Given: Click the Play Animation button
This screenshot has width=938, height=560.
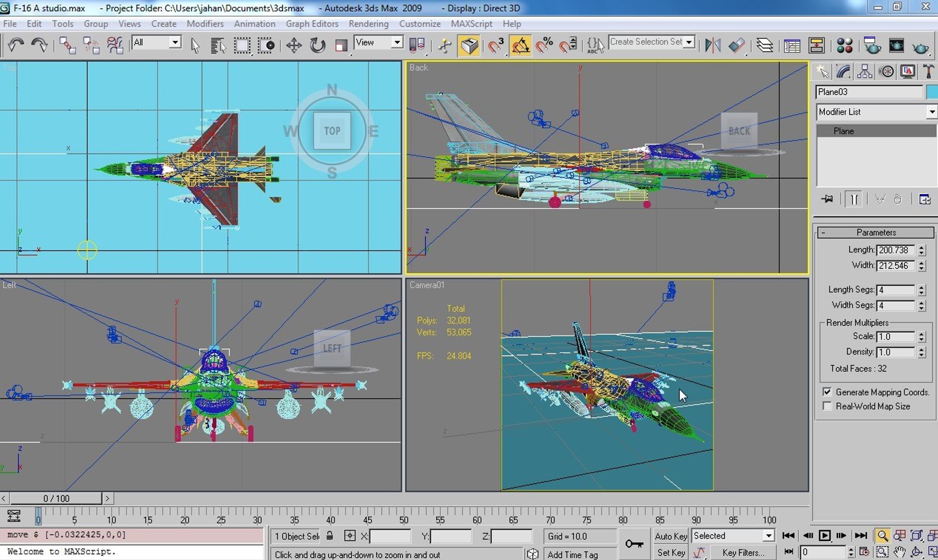Looking at the screenshot, I should [824, 536].
